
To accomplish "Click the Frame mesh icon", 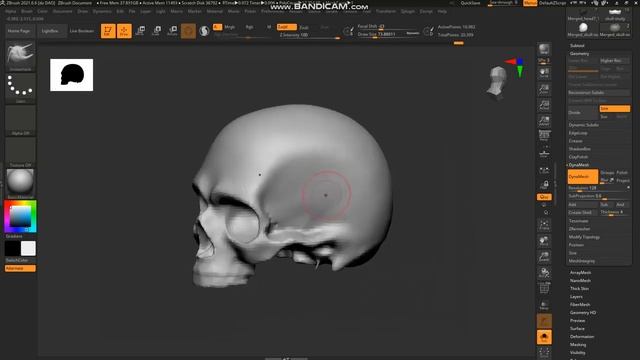I will pyautogui.click(x=544, y=225).
